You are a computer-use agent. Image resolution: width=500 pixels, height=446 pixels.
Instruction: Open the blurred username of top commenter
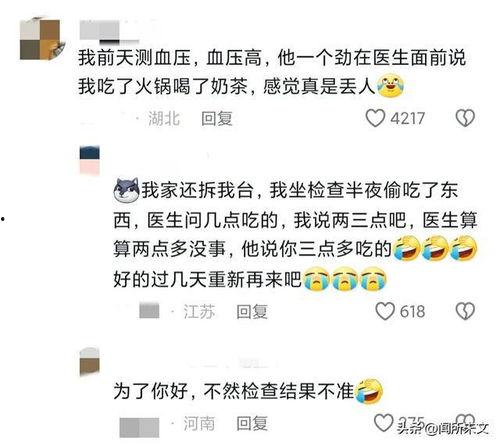coord(109,32)
